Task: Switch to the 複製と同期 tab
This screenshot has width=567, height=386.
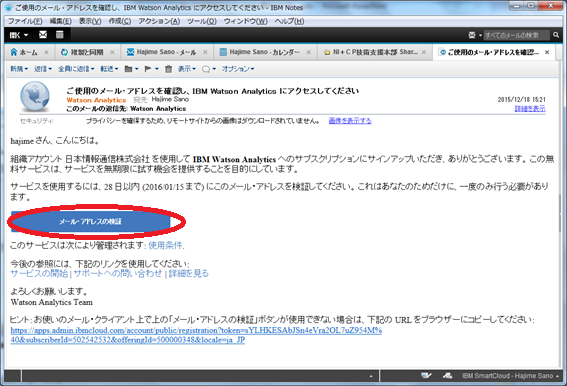Action: (x=87, y=52)
